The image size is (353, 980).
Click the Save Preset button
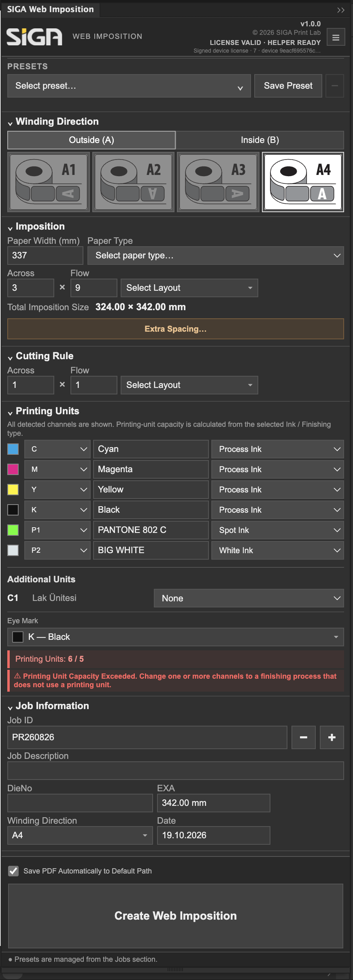point(288,86)
